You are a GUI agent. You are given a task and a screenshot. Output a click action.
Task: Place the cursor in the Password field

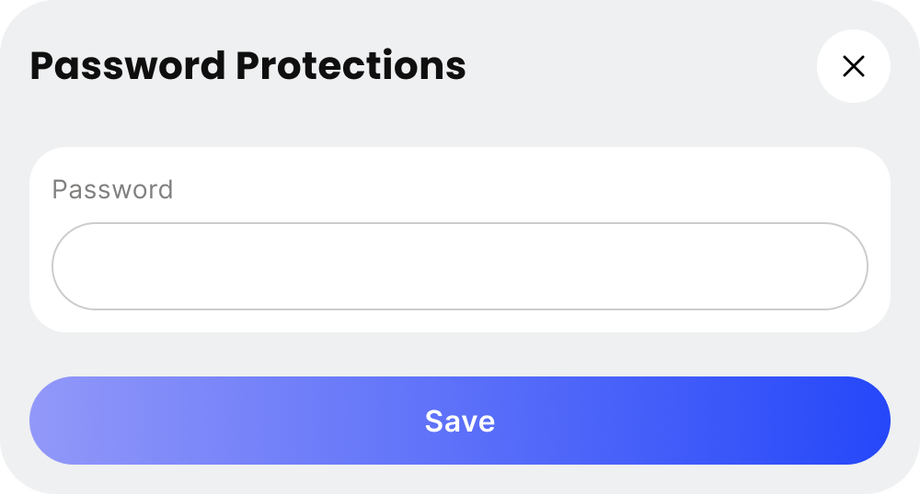(x=459, y=266)
